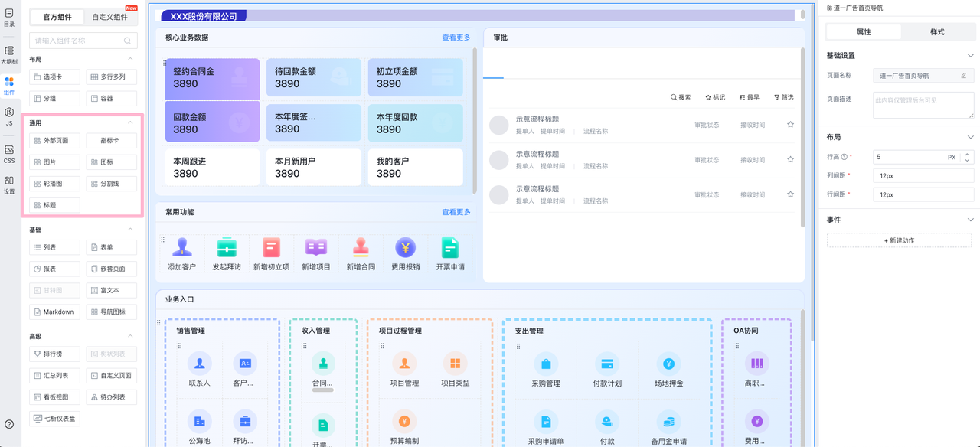Image resolution: width=980 pixels, height=447 pixels.
Task: Open the JS editor from the sidebar
Action: click(9, 116)
